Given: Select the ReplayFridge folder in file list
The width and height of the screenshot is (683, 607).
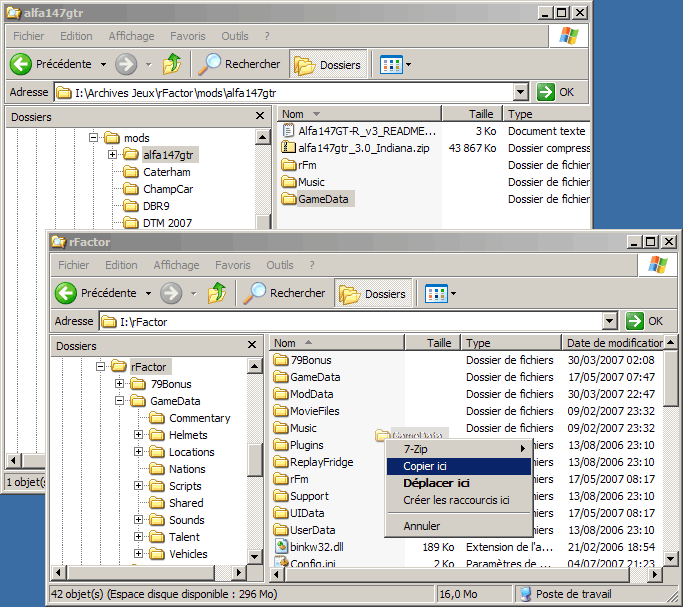Looking at the screenshot, I should click(314, 462).
